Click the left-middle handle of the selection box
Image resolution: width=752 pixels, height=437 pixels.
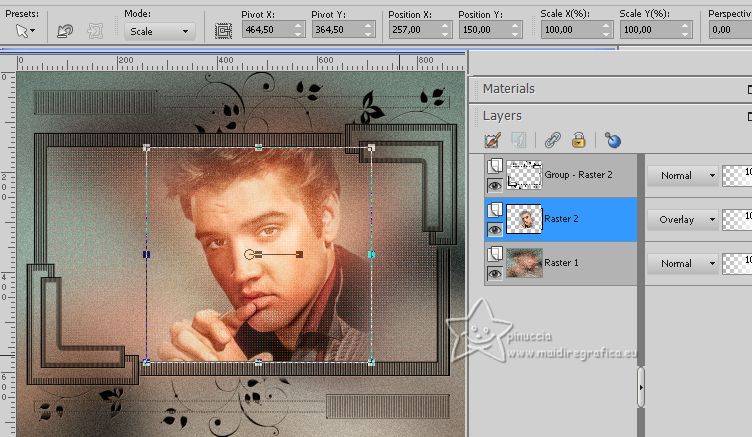pos(147,255)
